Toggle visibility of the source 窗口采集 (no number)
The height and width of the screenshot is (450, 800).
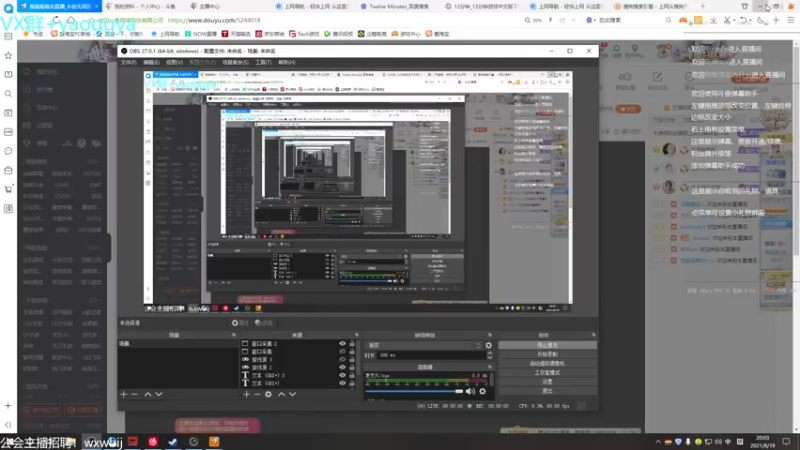point(342,352)
